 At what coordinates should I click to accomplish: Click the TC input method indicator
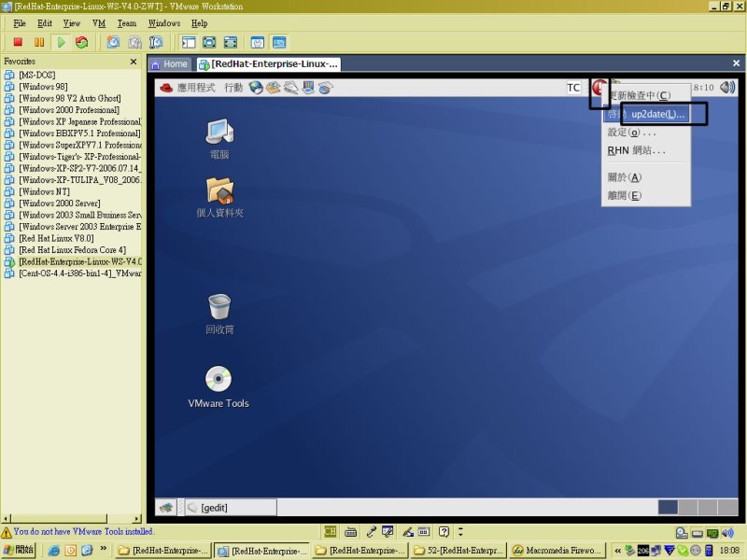(x=573, y=88)
